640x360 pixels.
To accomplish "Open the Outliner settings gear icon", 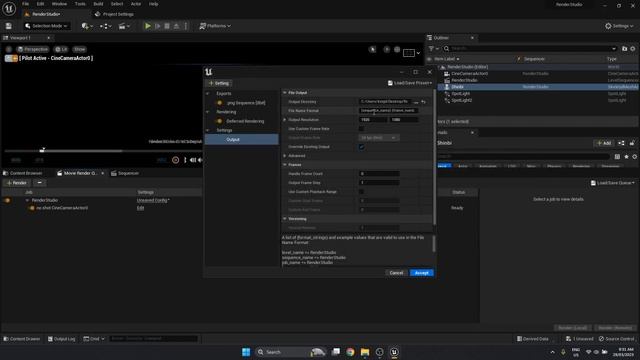I will coord(633,49).
